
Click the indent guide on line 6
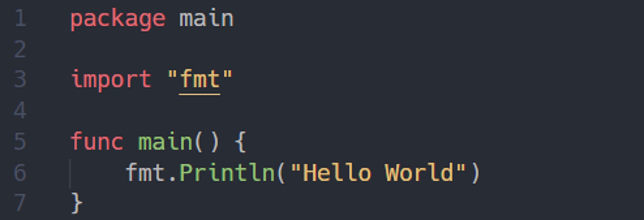[70, 173]
